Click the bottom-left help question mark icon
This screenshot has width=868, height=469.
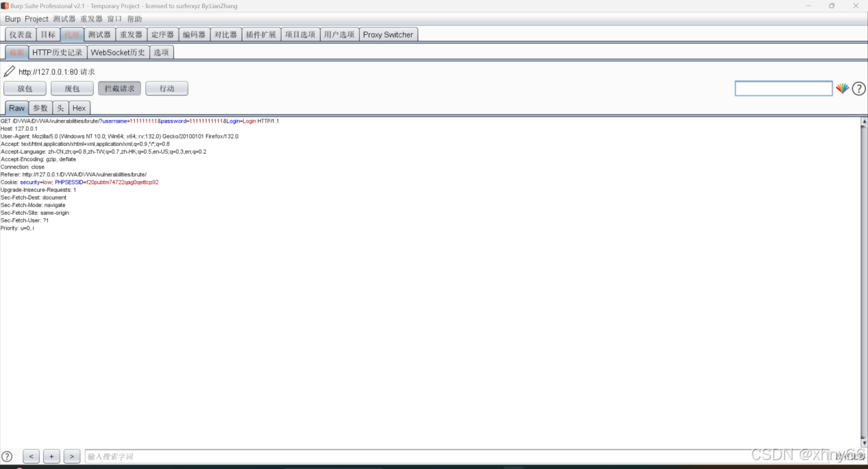pos(7,457)
